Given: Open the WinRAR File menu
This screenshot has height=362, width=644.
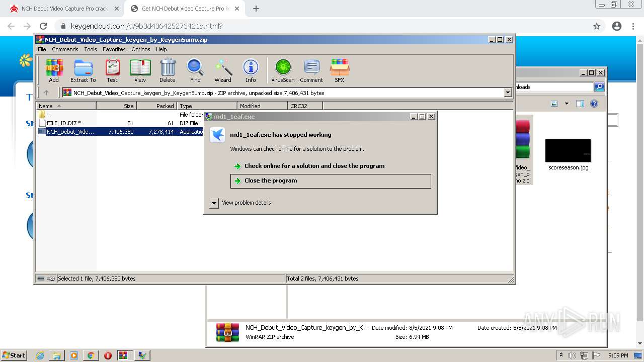Looking at the screenshot, I should pyautogui.click(x=42, y=49).
